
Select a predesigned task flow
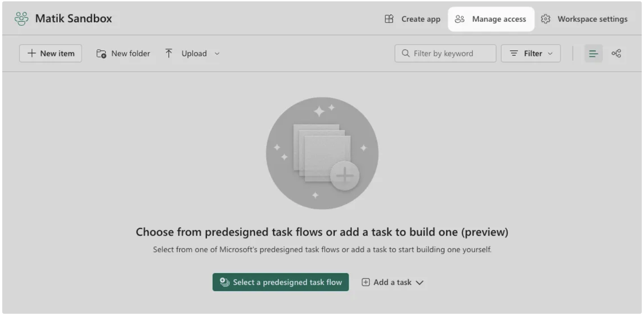coord(280,282)
